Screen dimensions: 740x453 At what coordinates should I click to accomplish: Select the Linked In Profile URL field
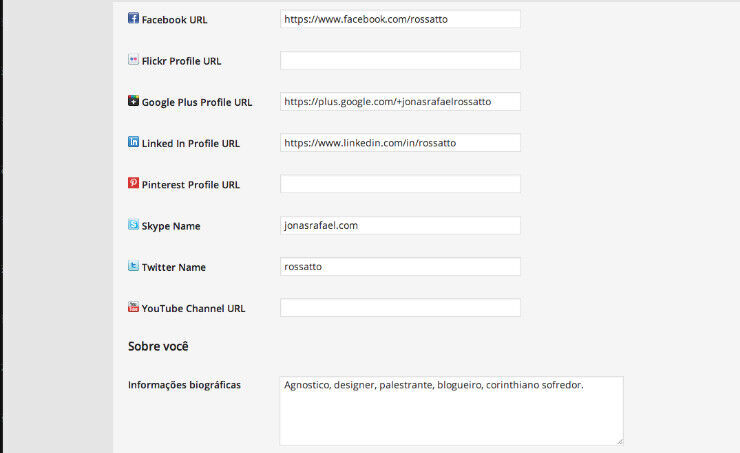(400, 142)
